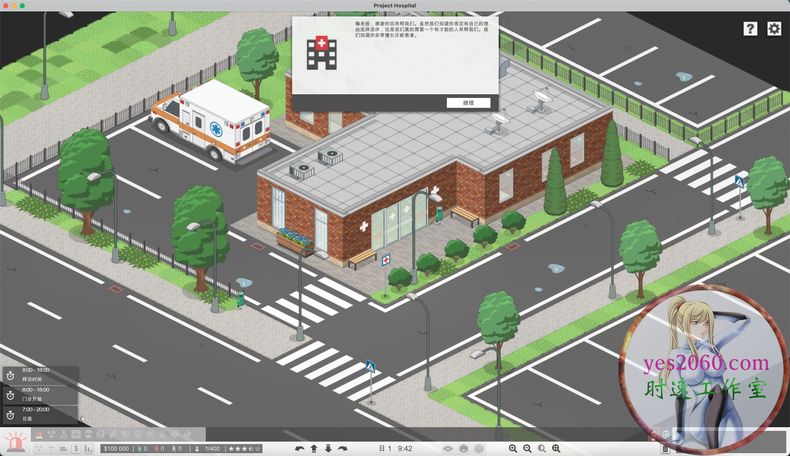Go down one floor with down arrow
The image size is (790, 456).
point(328,449)
